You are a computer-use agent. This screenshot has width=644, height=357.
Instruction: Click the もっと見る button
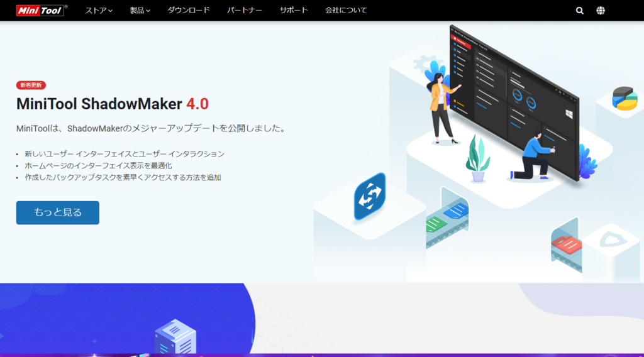tap(57, 212)
